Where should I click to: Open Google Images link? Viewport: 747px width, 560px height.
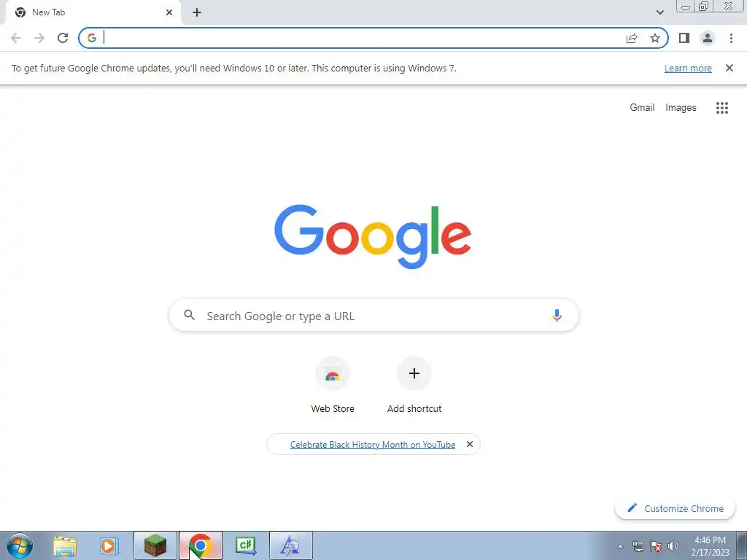(681, 108)
